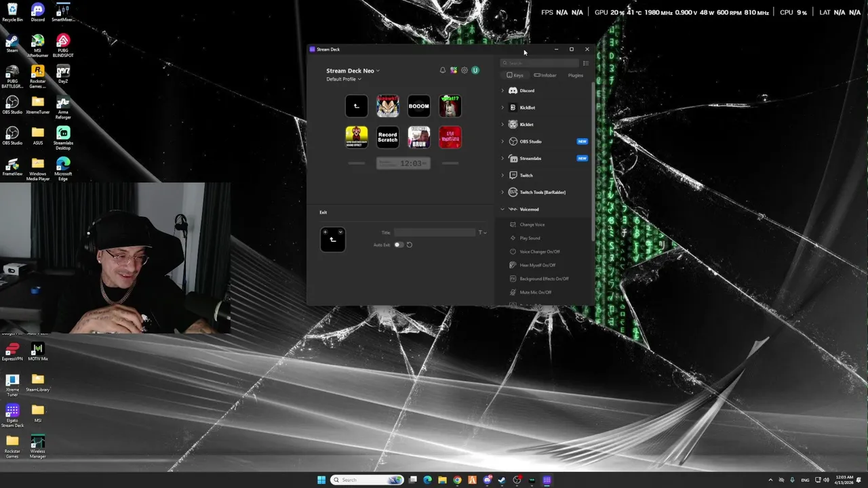
Task: Open the chevron dropdown on the key preview
Action: tap(340, 232)
